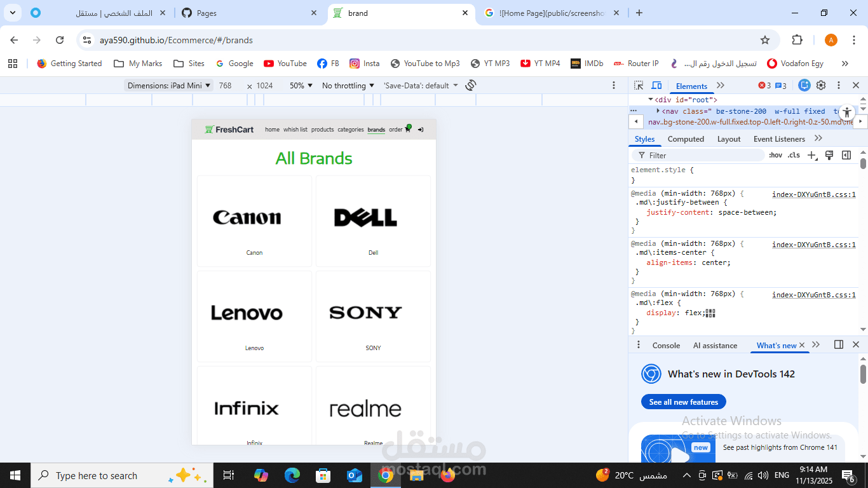Collapse the div id root node

(x=651, y=100)
